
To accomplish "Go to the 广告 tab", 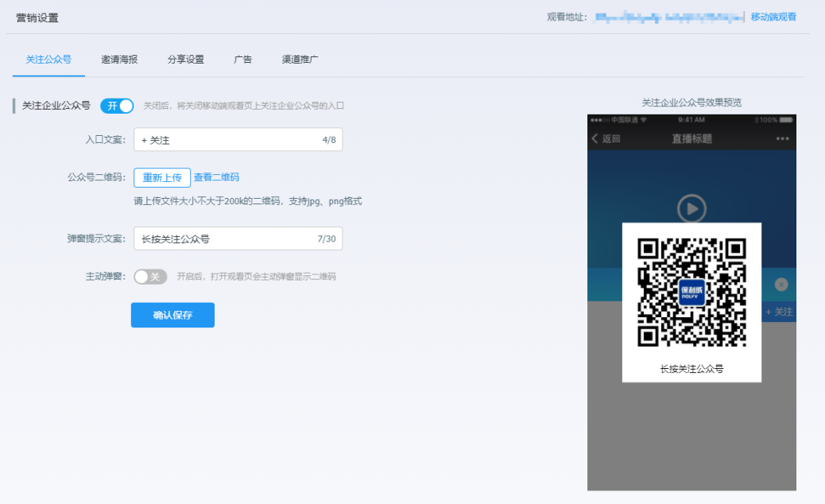I will [243, 60].
